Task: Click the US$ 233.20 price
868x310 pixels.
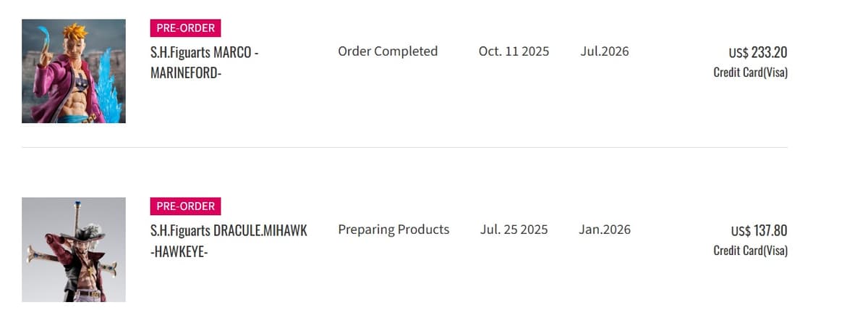Action: [x=757, y=53]
